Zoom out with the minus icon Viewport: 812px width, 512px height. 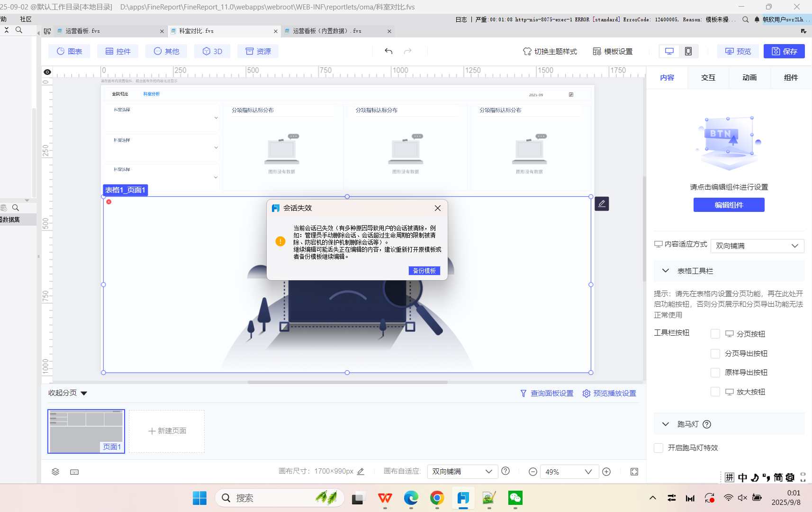pyautogui.click(x=533, y=472)
